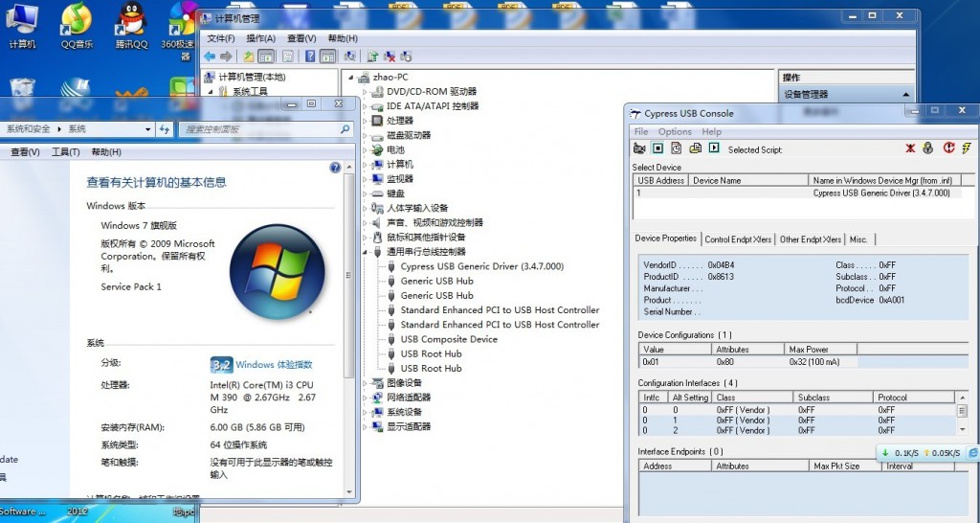
Task: Click the blue back arrow in 计算机管理 toolbar
Action: coord(209,57)
